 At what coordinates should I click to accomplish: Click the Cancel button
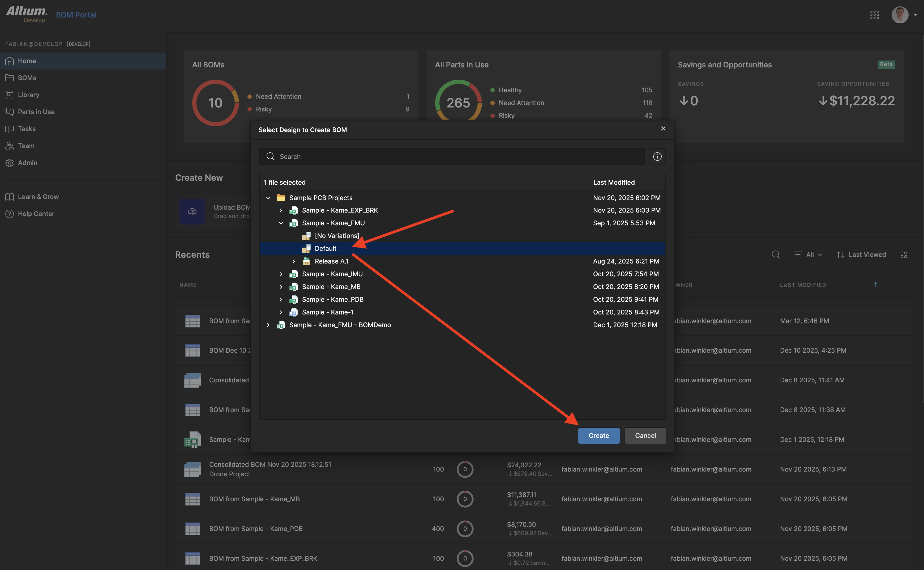pyautogui.click(x=645, y=435)
